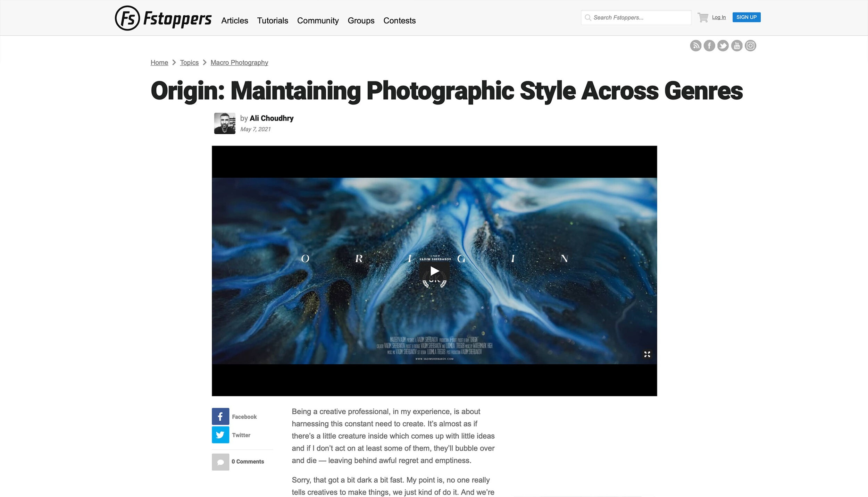
Task: Visit Fstoppers' Twitter page icon
Action: point(723,45)
